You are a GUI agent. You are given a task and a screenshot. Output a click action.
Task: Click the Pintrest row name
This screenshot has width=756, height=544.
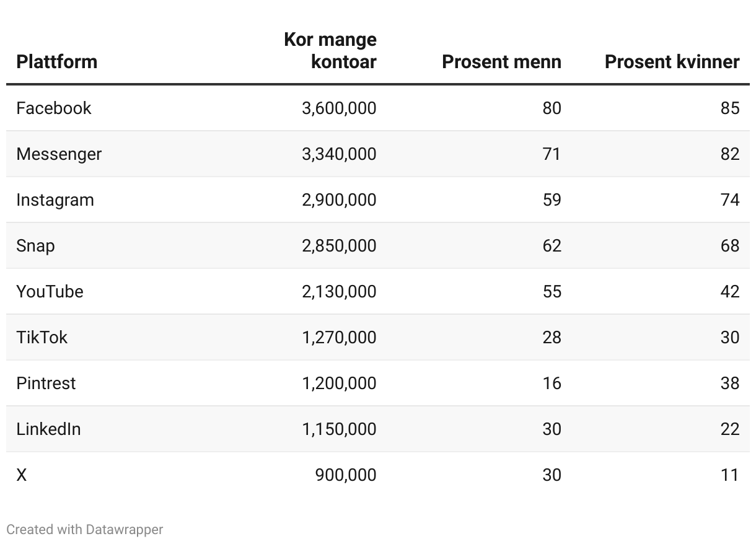[46, 384]
